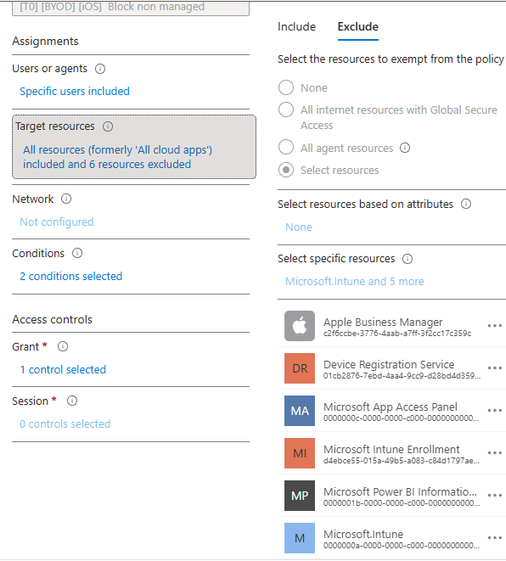The width and height of the screenshot is (506, 561).
Task: Click the MA Microsoft App Access Panel icon
Action: pyautogui.click(x=300, y=411)
